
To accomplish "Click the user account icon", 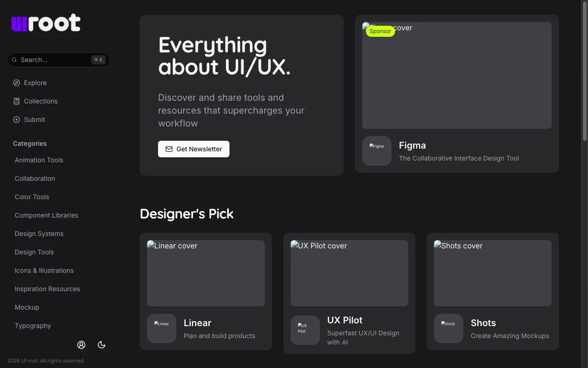I will click(x=81, y=345).
